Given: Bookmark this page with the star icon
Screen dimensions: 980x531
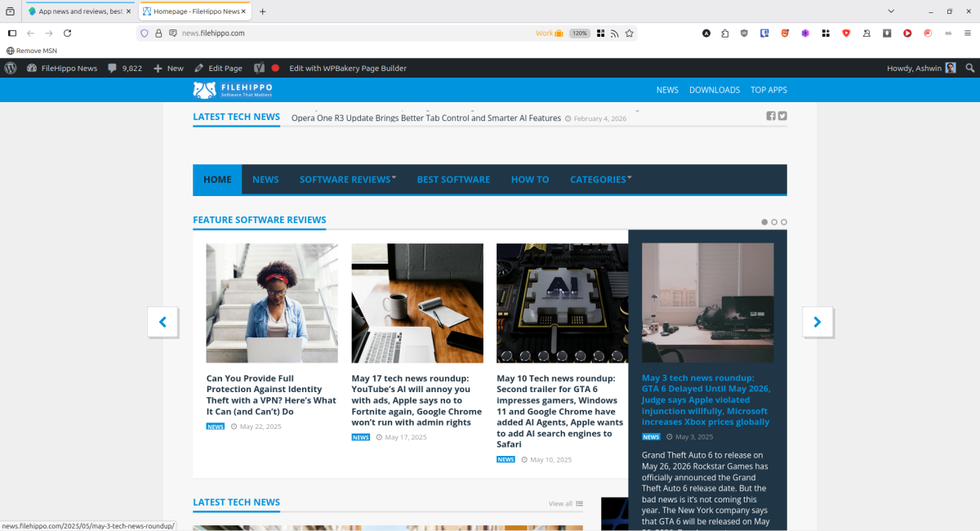Looking at the screenshot, I should (629, 33).
